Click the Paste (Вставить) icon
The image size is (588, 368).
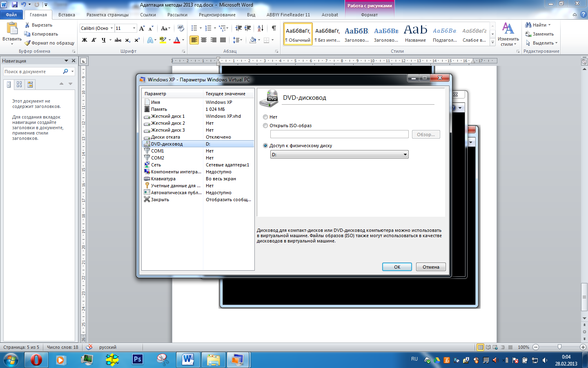pos(12,29)
